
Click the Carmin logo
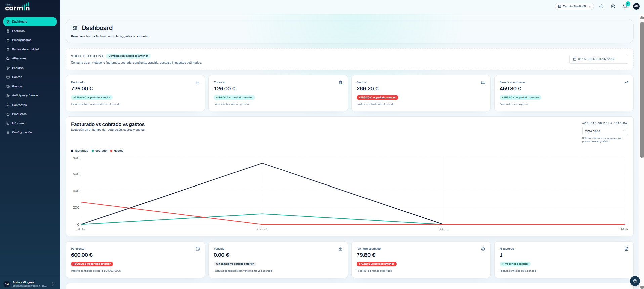17,7
